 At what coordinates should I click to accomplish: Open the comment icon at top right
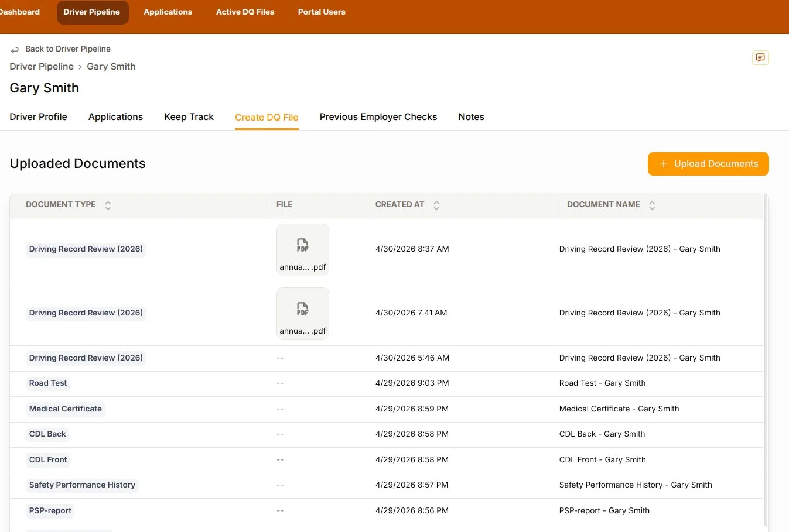click(760, 57)
